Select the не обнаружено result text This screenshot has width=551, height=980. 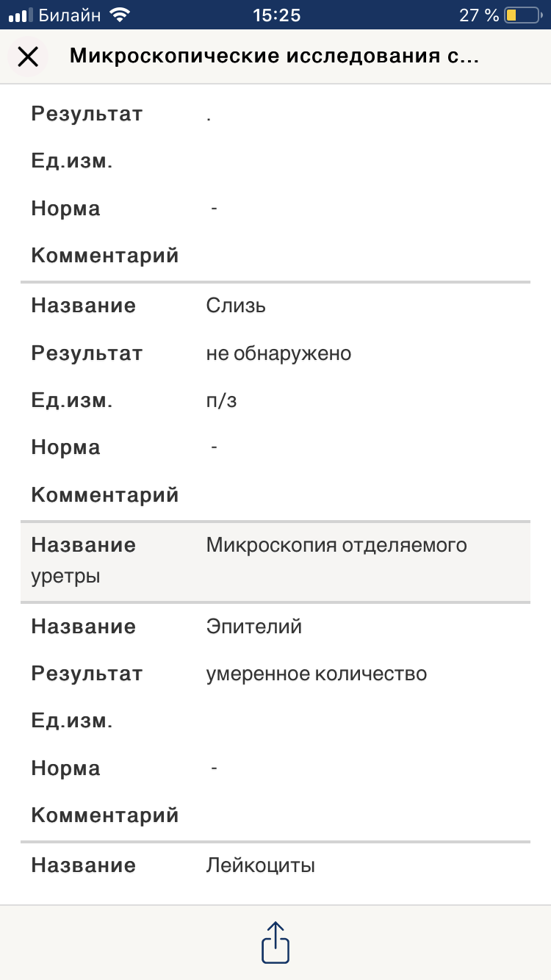coord(278,353)
